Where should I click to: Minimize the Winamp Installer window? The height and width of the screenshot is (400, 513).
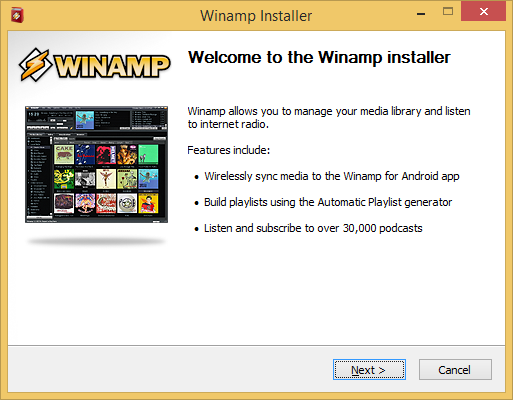[x=421, y=14]
